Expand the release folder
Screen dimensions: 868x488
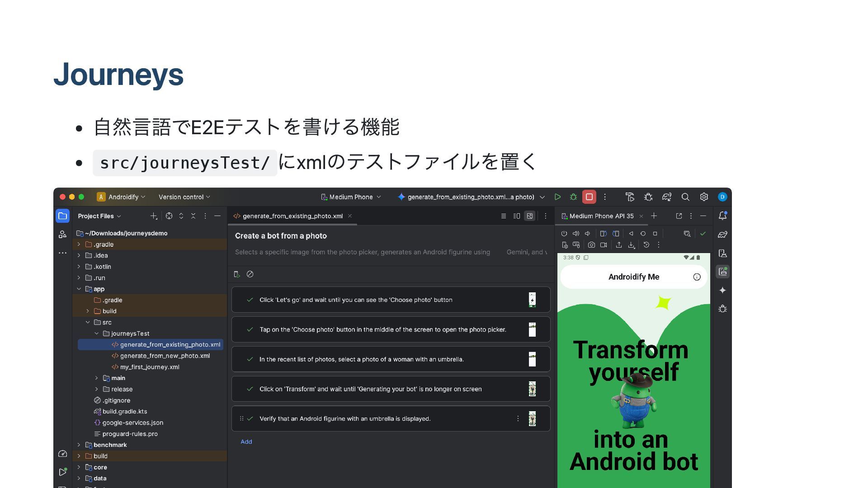pos(96,389)
